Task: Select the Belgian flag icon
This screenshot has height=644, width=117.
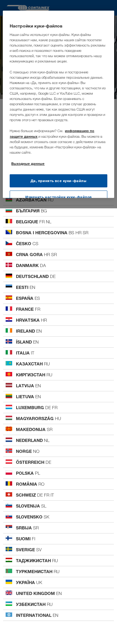Action: coord(9,221)
